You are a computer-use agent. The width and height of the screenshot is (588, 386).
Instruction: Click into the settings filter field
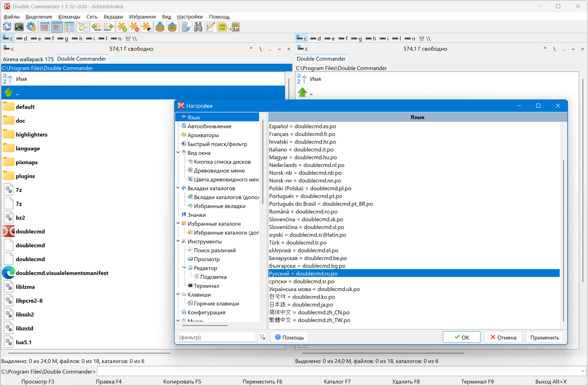(216, 337)
